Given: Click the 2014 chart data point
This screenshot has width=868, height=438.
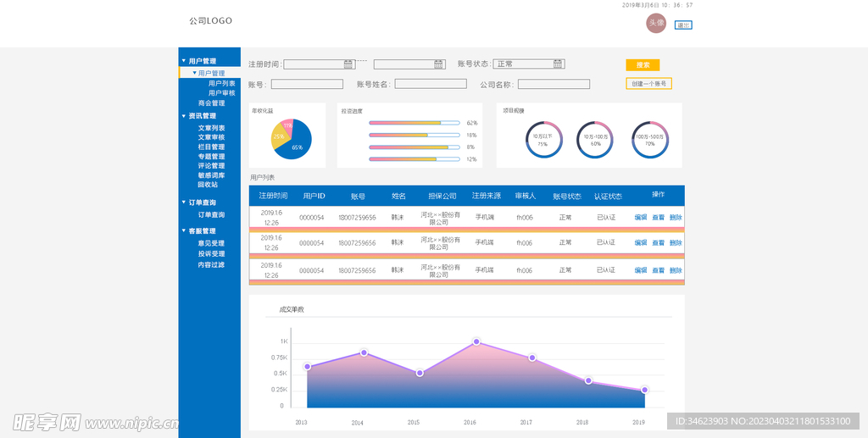Looking at the screenshot, I should (x=364, y=352).
